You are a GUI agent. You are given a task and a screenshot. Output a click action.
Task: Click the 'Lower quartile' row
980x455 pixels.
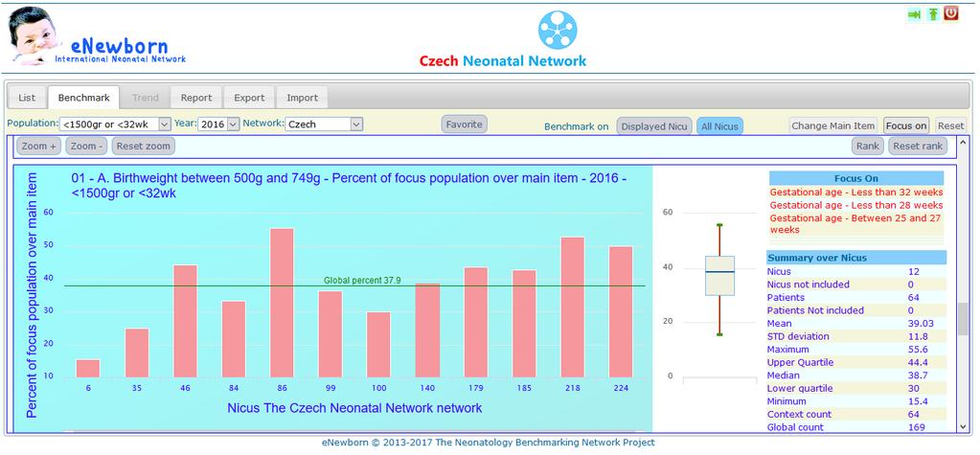tap(856, 388)
